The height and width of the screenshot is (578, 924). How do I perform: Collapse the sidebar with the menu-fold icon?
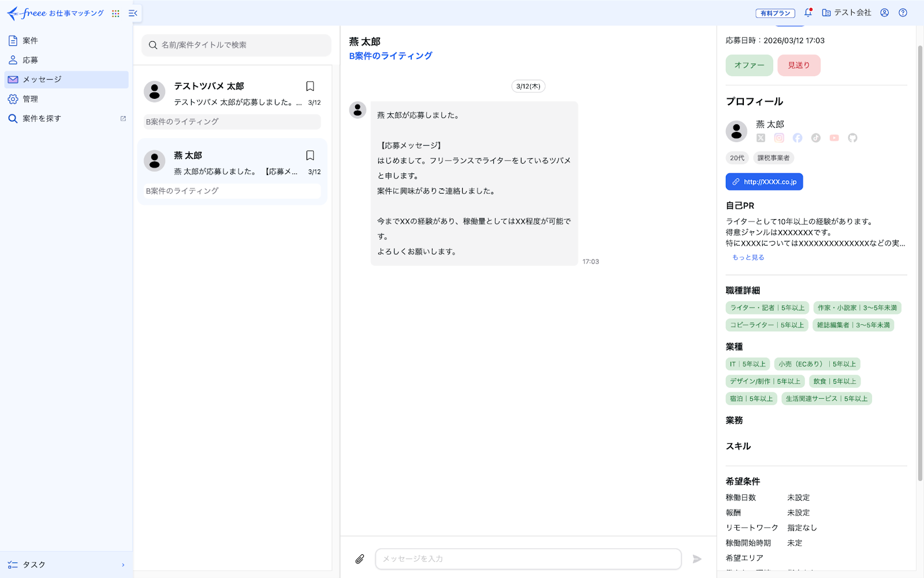[133, 13]
